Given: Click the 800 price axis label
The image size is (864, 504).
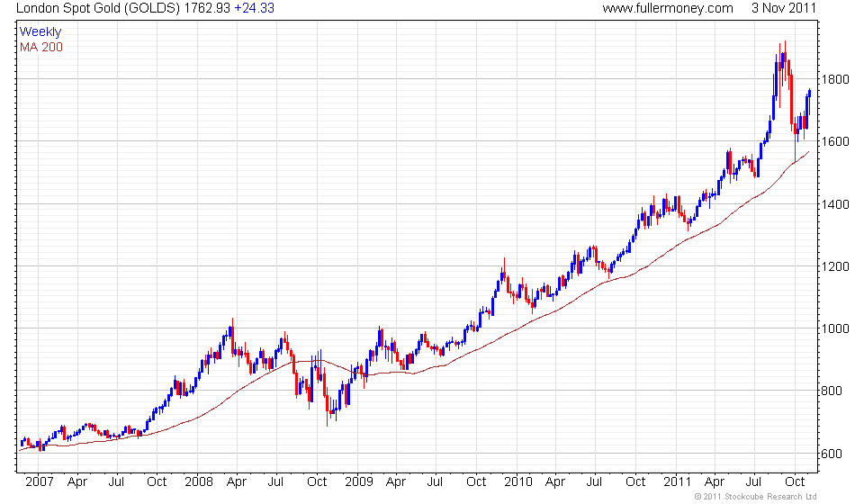Looking at the screenshot, I should pos(832,391).
